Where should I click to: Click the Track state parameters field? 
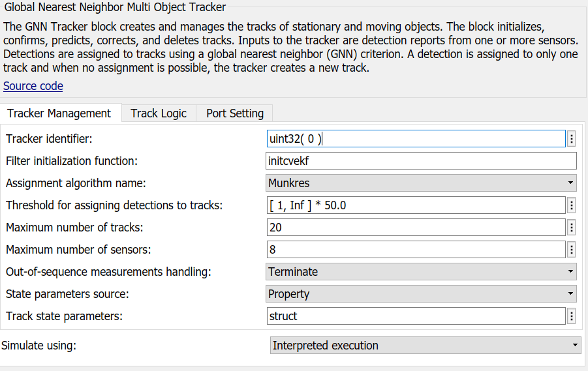point(416,316)
